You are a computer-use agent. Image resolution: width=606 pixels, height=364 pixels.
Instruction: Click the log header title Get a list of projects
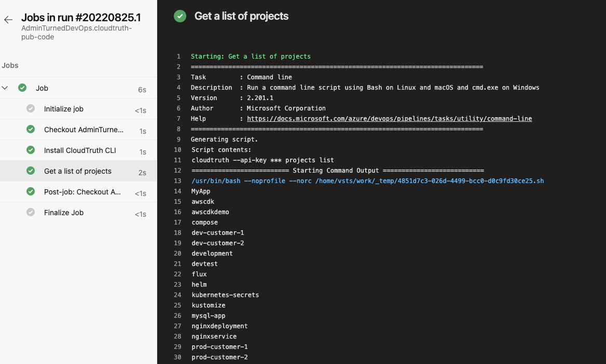click(x=241, y=16)
